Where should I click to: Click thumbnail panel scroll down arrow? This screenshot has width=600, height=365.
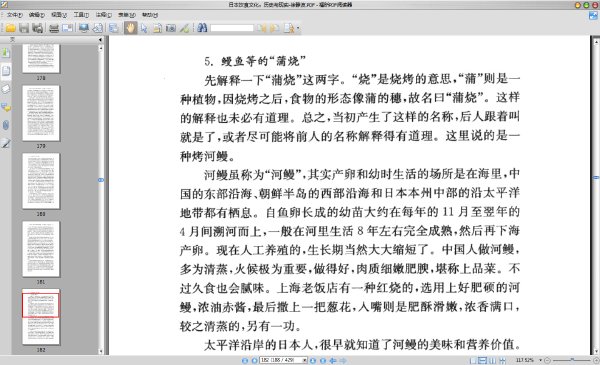click(101, 351)
